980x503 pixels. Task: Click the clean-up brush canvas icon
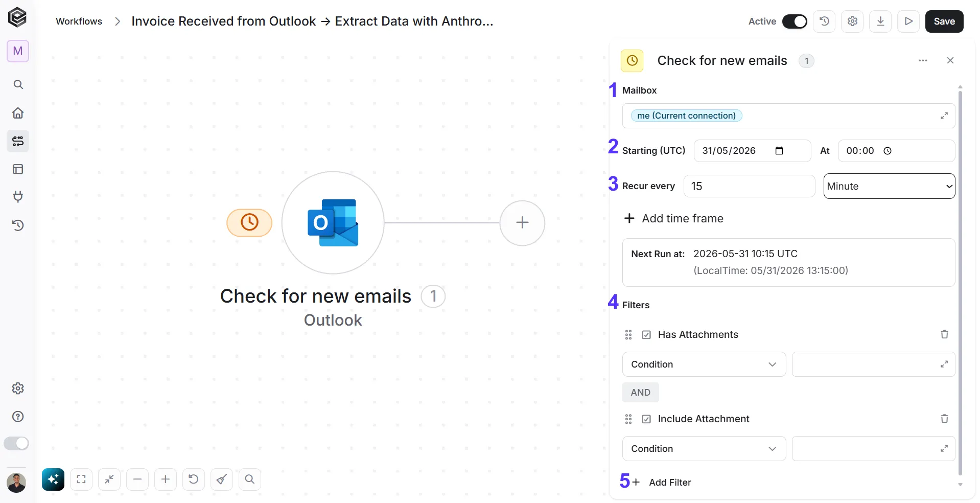pyautogui.click(x=222, y=479)
